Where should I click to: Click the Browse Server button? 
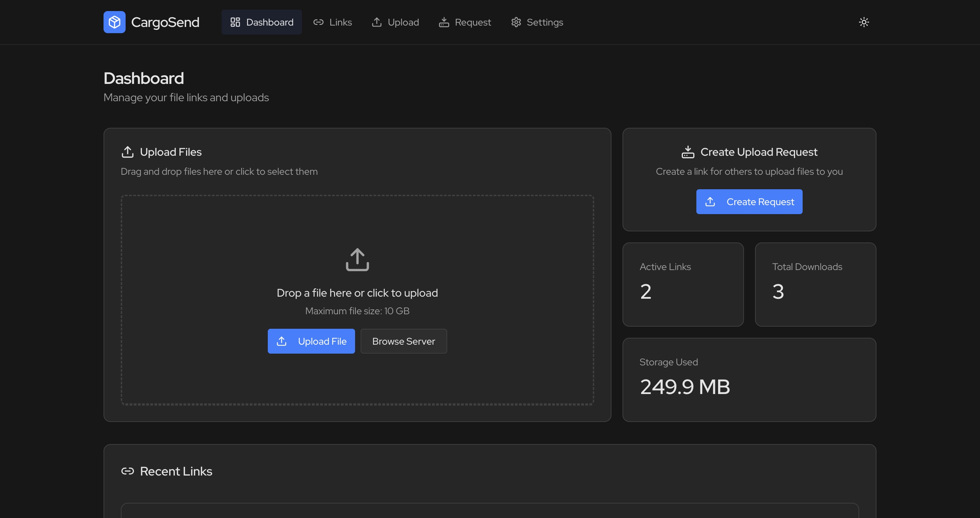404,341
